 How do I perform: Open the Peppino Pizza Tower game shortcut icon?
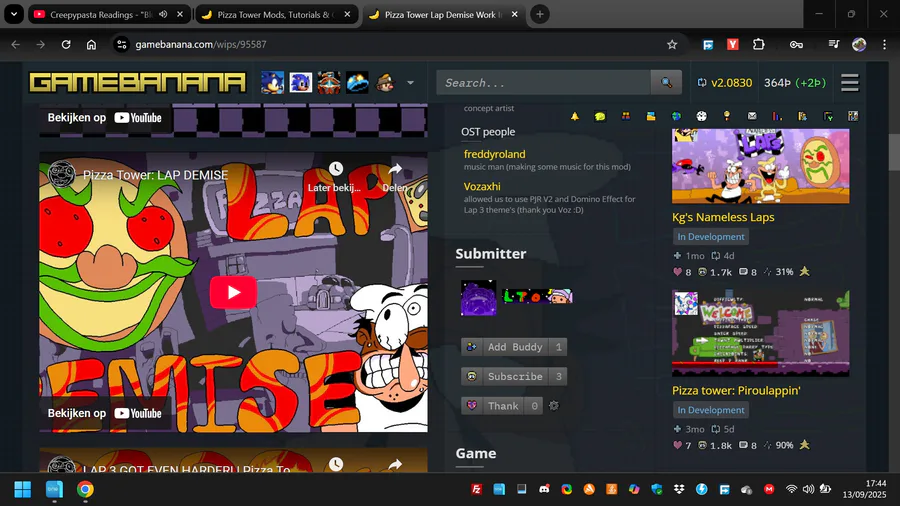(x=385, y=83)
